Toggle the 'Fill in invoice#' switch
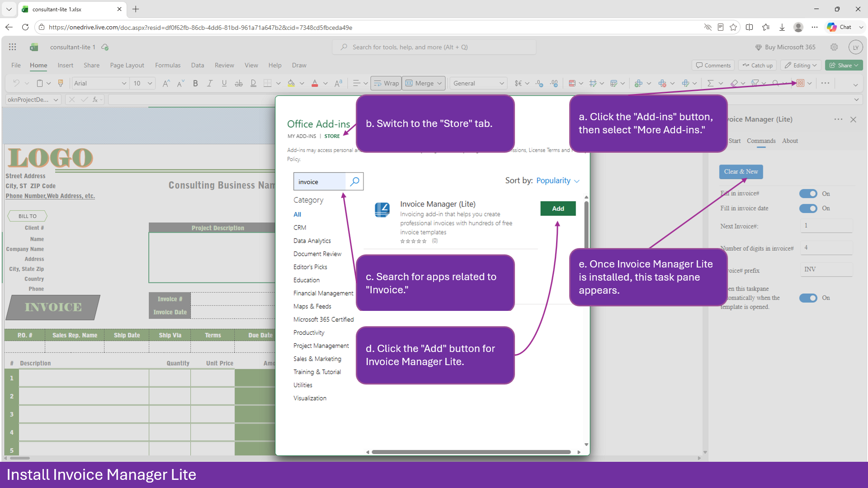Viewport: 868px width, 488px height. [x=808, y=193]
